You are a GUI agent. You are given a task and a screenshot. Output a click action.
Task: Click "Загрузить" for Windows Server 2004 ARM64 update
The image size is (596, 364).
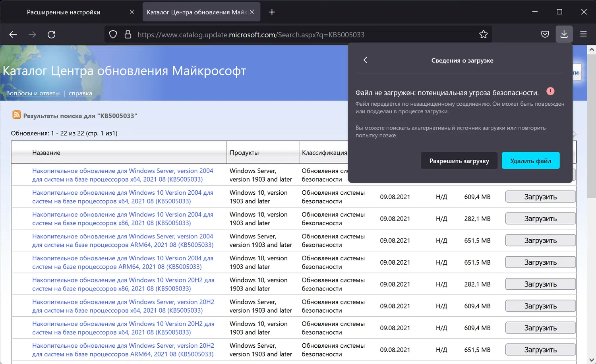540,240
